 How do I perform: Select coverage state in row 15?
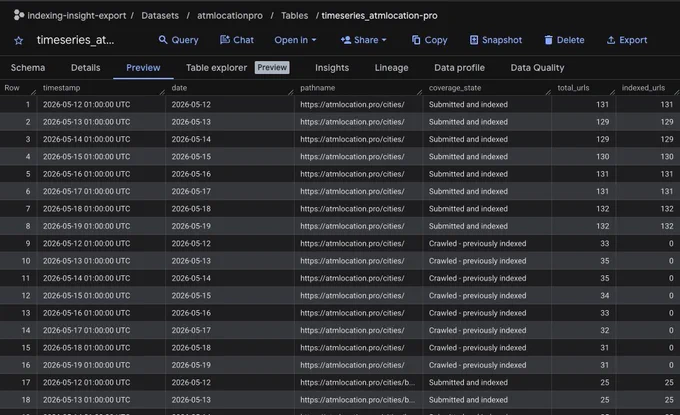coord(477,347)
